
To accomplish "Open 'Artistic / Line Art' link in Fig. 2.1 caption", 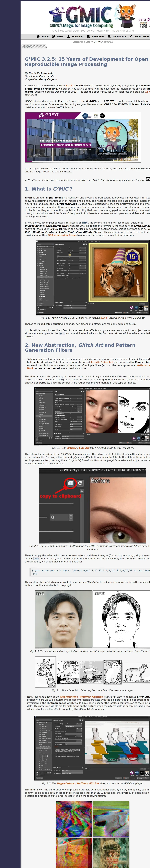I will point(78,448).
